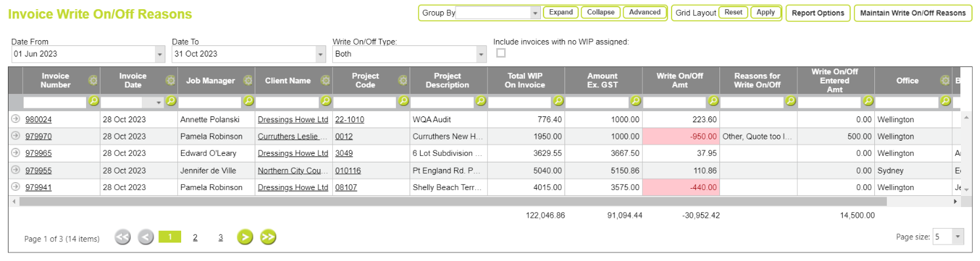Click the Job Manager filter text box

click(x=210, y=102)
